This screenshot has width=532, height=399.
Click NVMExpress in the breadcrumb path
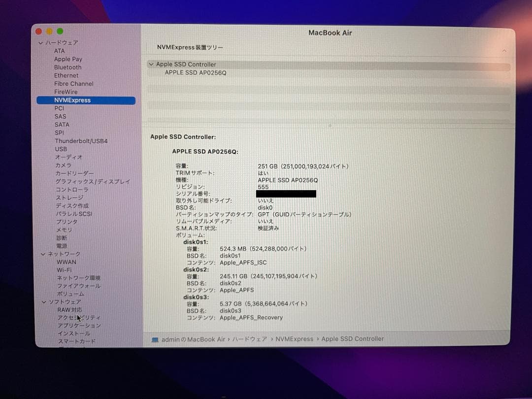295,339
